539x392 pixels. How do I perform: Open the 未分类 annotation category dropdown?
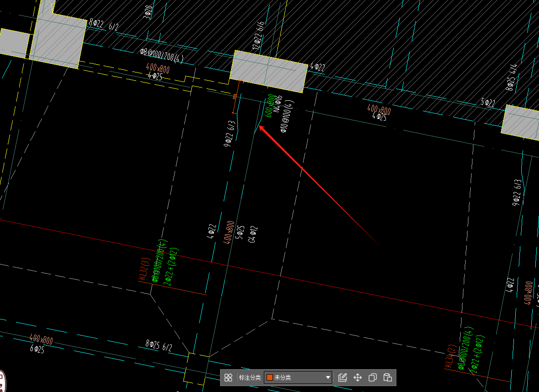click(298, 377)
